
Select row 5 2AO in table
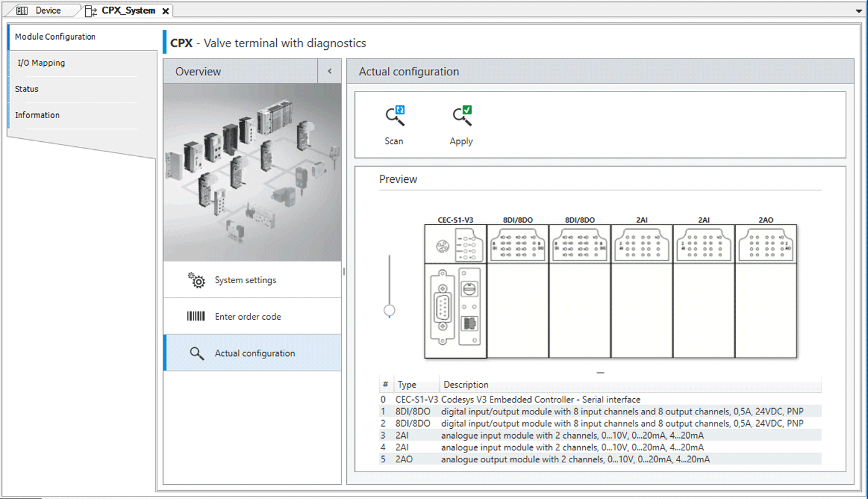click(x=601, y=459)
